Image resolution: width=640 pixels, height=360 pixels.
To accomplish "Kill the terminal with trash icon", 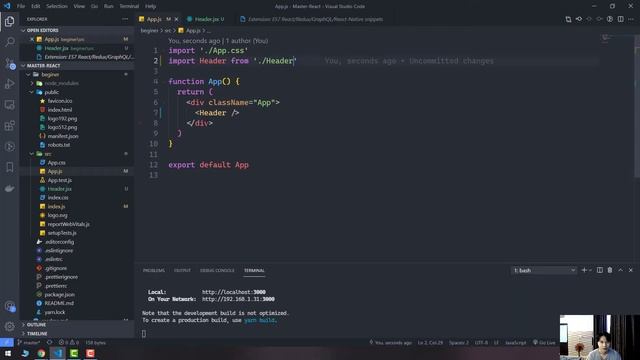I will [x=610, y=270].
